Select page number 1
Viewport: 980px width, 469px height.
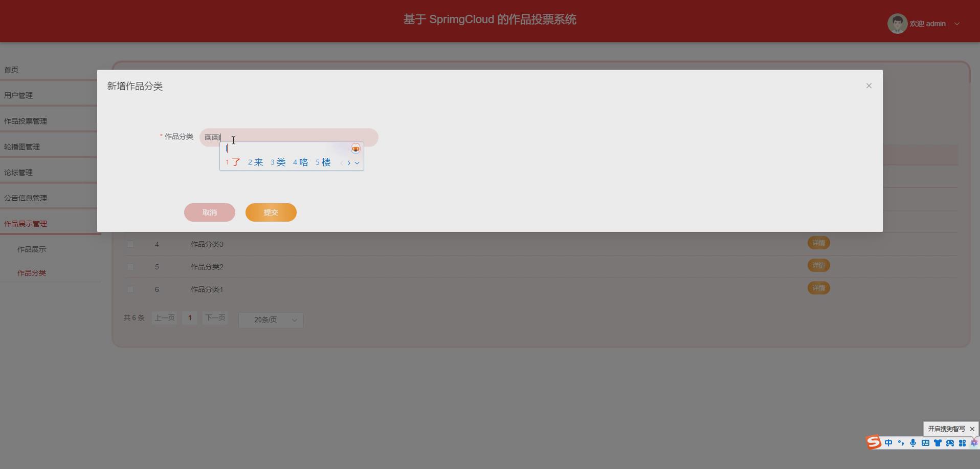pyautogui.click(x=190, y=318)
